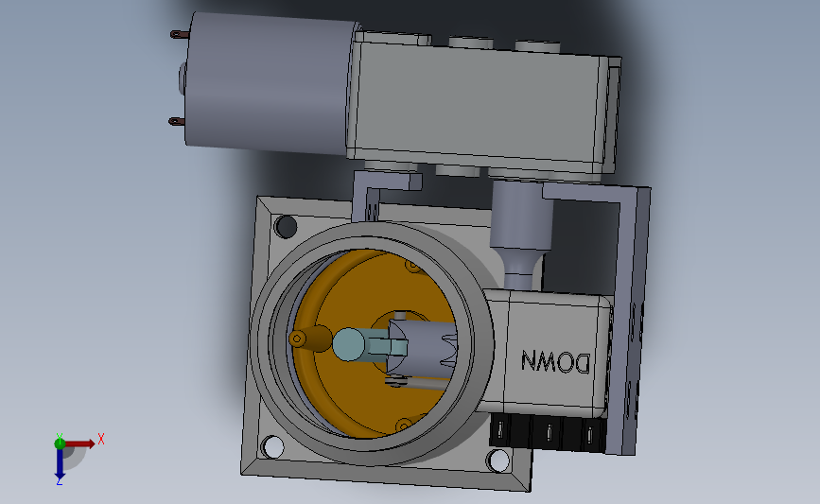Pick the upper motor terminal pin
Image resolution: width=820 pixels, height=504 pixels.
(x=179, y=34)
